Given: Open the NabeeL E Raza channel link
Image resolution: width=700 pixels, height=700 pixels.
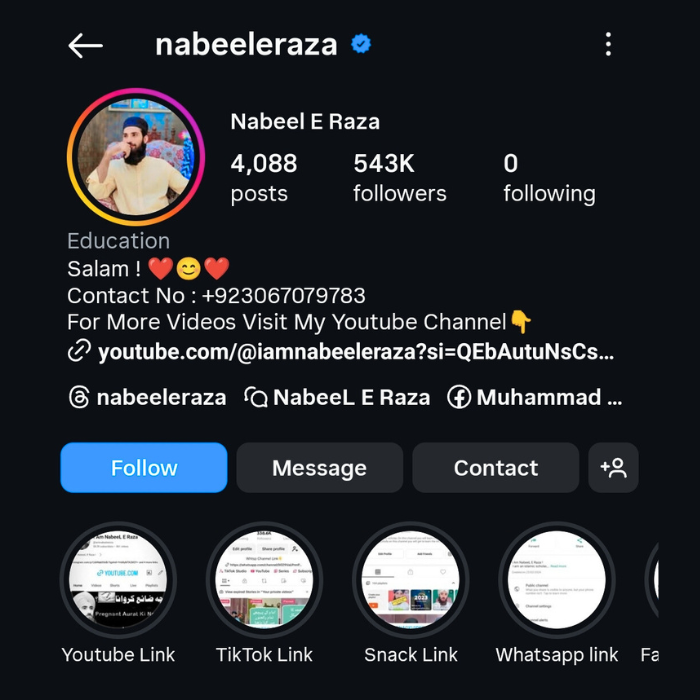Looking at the screenshot, I should (x=337, y=397).
